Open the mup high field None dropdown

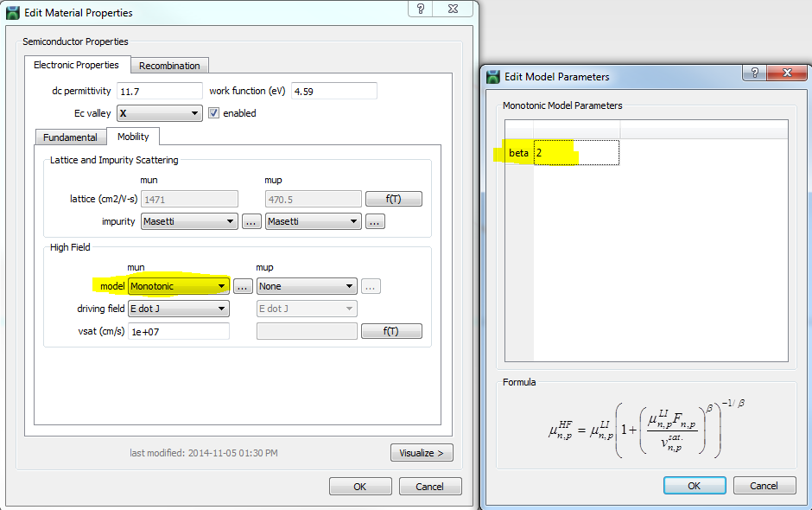pos(307,286)
